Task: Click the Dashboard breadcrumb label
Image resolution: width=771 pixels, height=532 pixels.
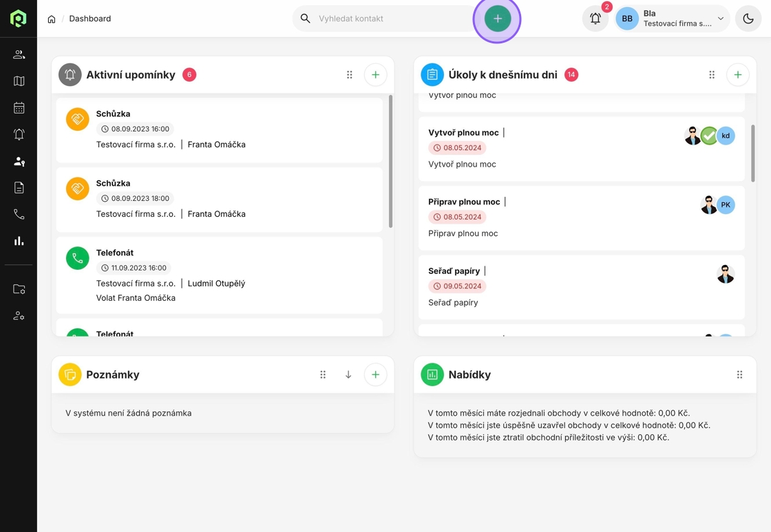Action: [x=90, y=19]
